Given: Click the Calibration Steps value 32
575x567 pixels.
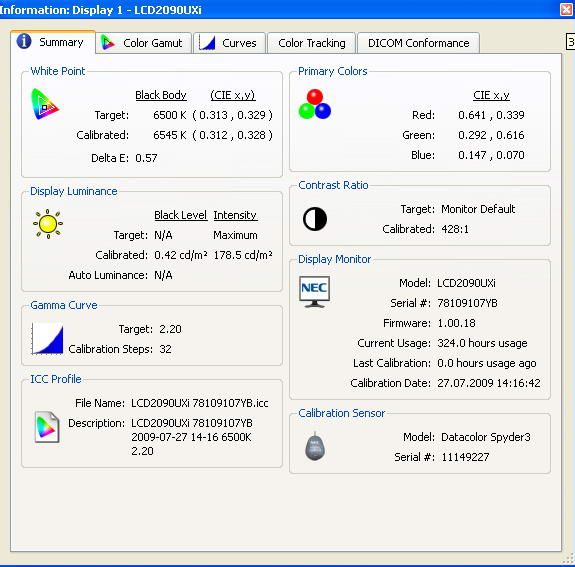Looking at the screenshot, I should 165,349.
